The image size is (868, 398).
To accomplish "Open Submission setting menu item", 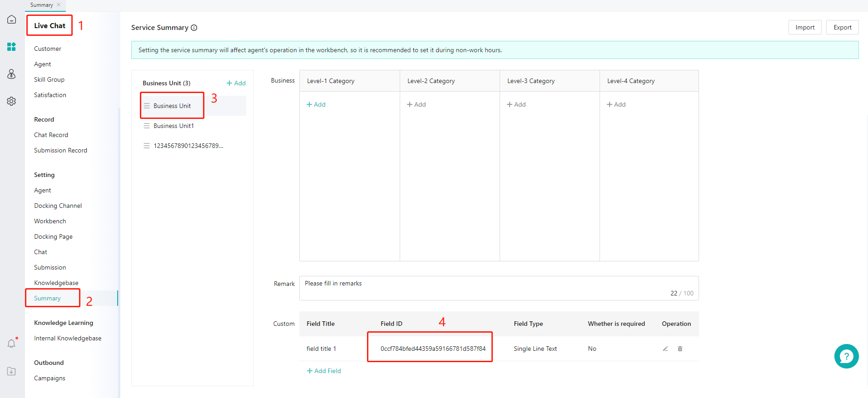I will tap(50, 267).
